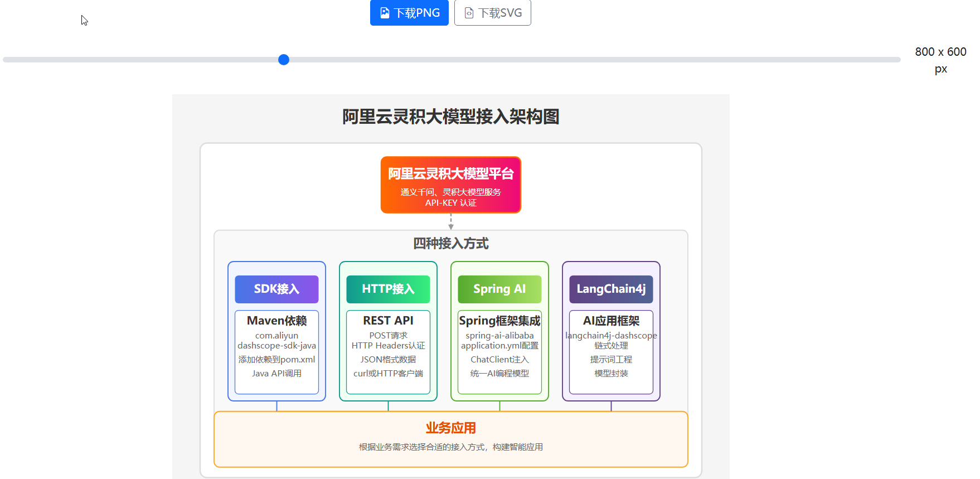The height and width of the screenshot is (479, 980).
Task: Click the 通义千问、灵积大模型服务 subtitle
Action: click(451, 192)
